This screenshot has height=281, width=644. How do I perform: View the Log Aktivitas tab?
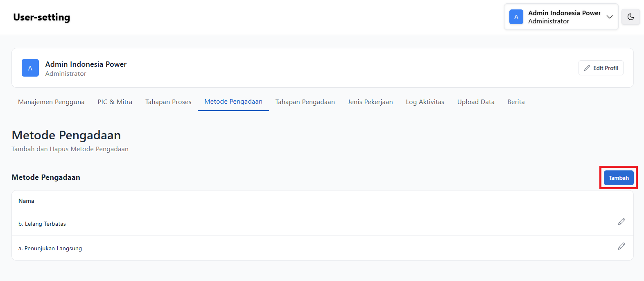(x=425, y=102)
